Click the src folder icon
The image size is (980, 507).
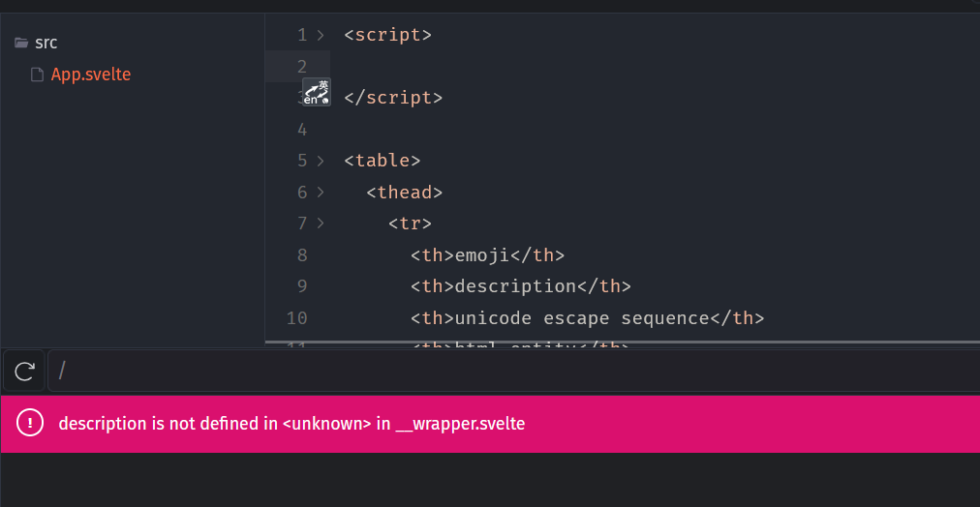pos(21,43)
